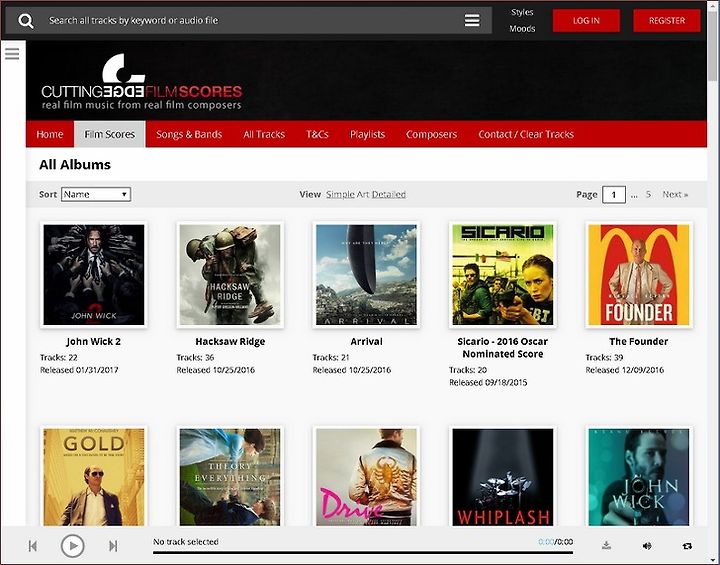Open the All Tracks tab
The height and width of the screenshot is (565, 720).
[x=264, y=134]
